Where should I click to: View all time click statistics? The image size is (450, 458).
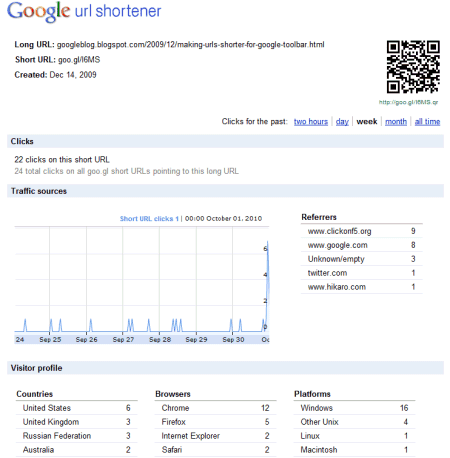(x=427, y=122)
